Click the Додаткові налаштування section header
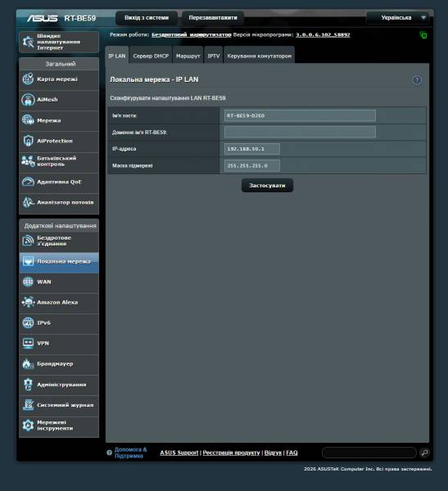 tap(60, 226)
